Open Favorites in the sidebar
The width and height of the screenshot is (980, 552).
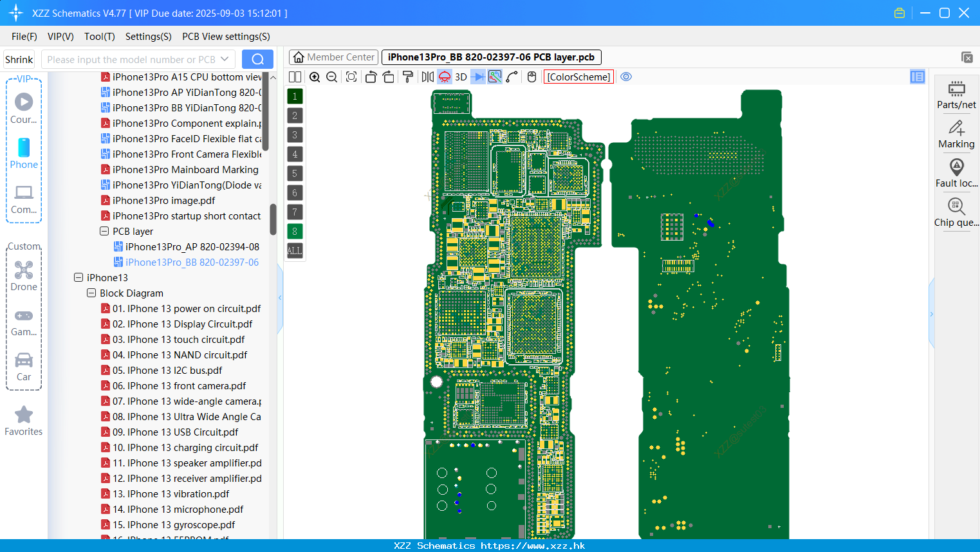click(x=24, y=421)
